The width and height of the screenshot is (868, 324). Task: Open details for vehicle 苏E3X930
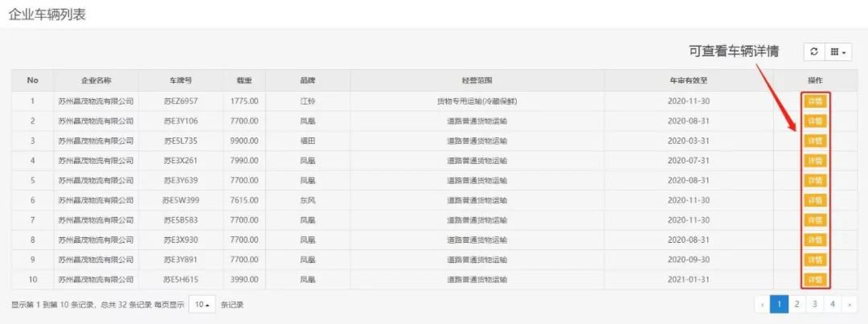(815, 240)
